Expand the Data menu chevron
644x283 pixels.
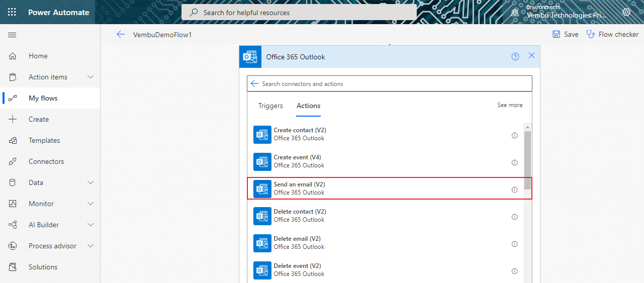coord(90,182)
